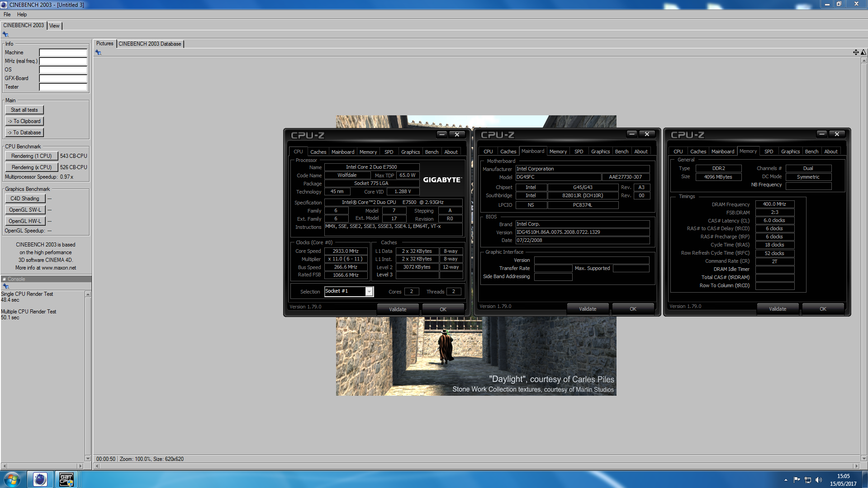Open the File menu

point(7,14)
